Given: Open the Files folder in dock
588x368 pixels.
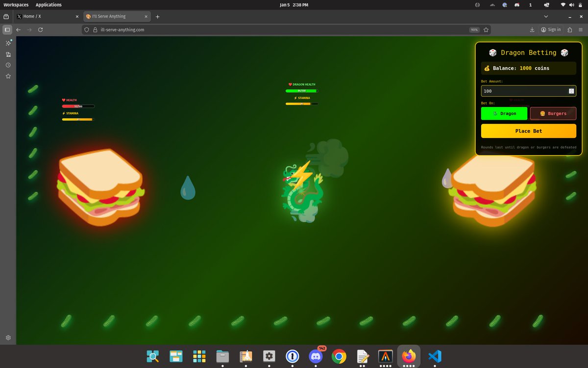Looking at the screenshot, I should click(222, 356).
